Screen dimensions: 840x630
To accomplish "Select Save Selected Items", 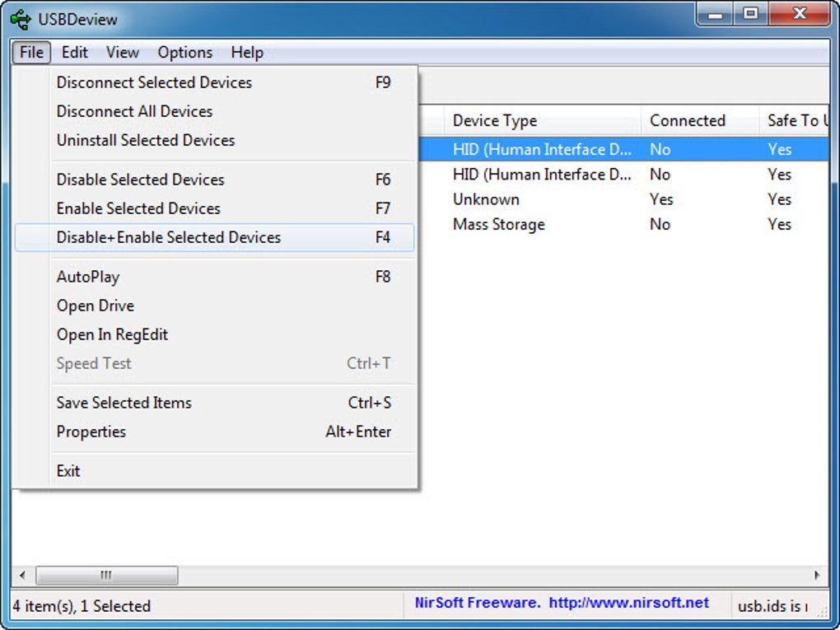I will pyautogui.click(x=124, y=403).
